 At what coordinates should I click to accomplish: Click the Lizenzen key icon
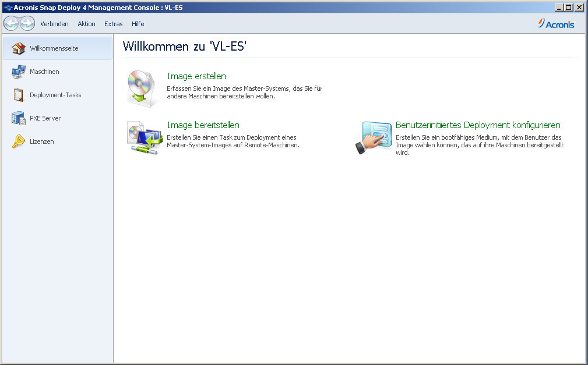[19, 141]
